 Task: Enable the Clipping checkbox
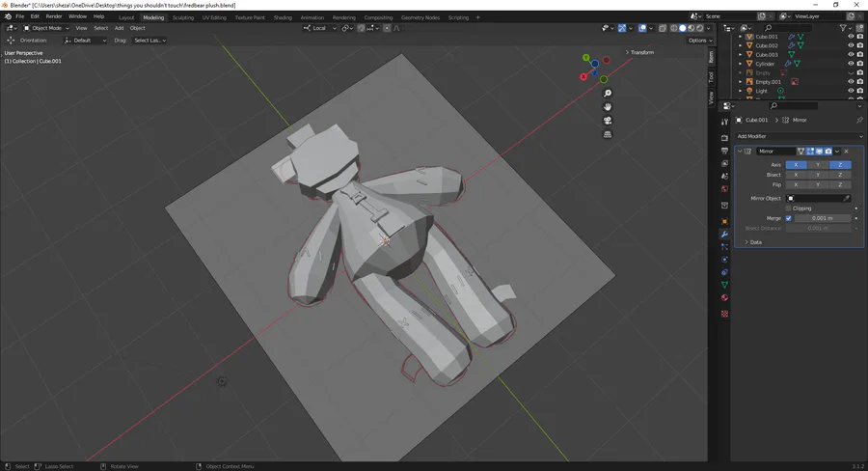[x=789, y=208]
